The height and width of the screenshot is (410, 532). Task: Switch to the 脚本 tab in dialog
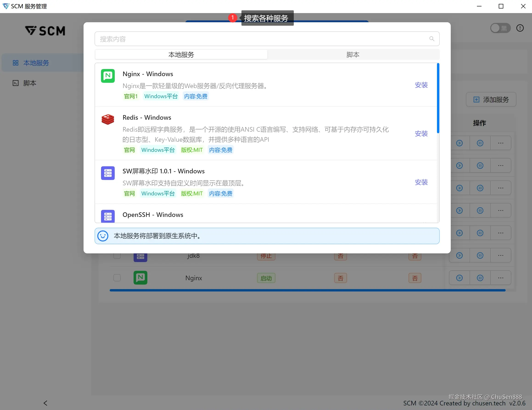click(x=353, y=55)
